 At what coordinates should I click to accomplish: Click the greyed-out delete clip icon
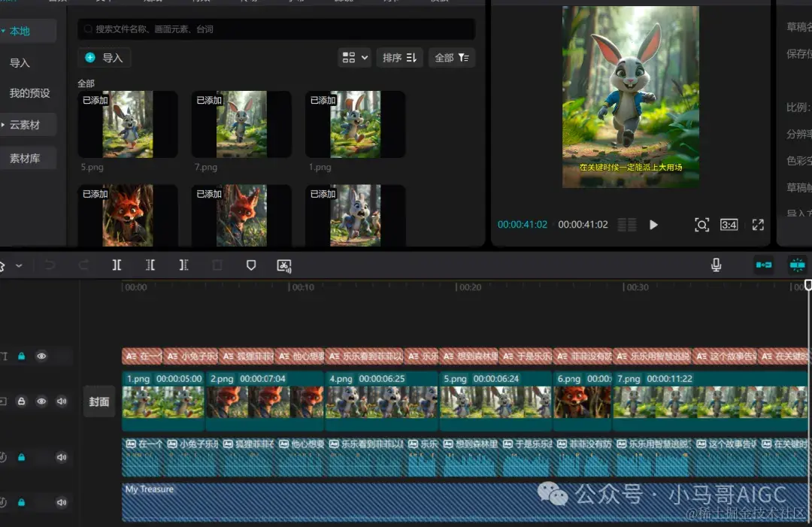coord(217,265)
